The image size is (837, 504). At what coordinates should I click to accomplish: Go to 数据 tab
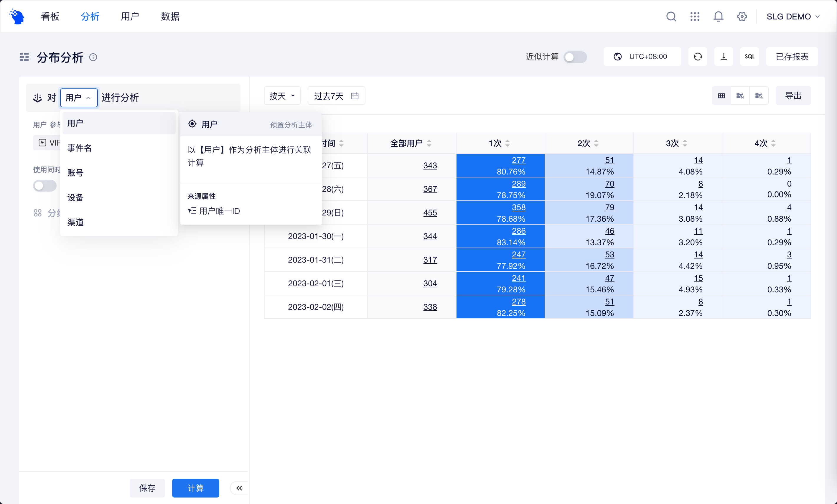point(170,16)
